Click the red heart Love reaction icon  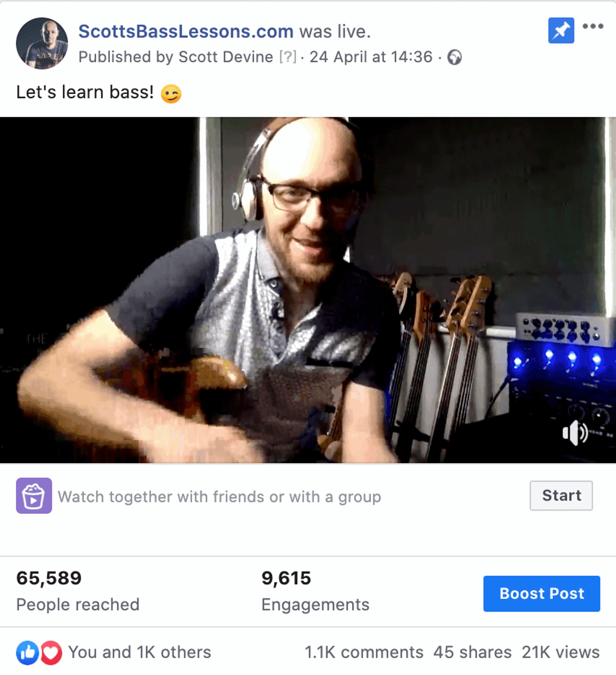[51, 653]
